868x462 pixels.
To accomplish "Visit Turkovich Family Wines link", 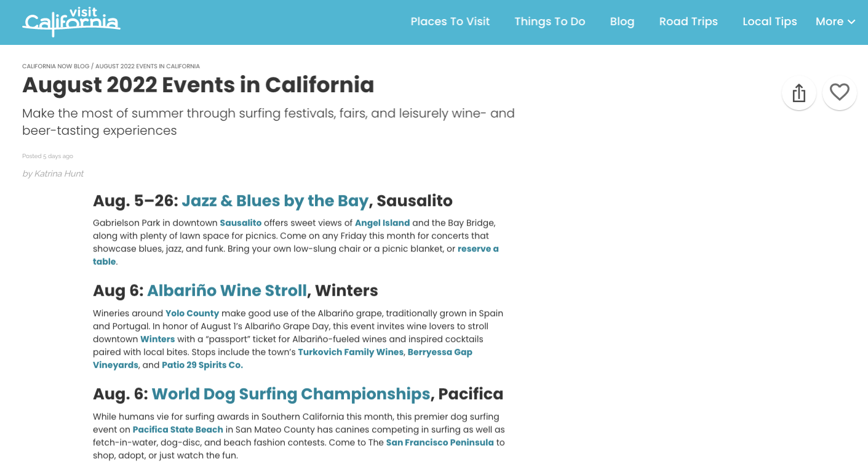I will (351, 352).
